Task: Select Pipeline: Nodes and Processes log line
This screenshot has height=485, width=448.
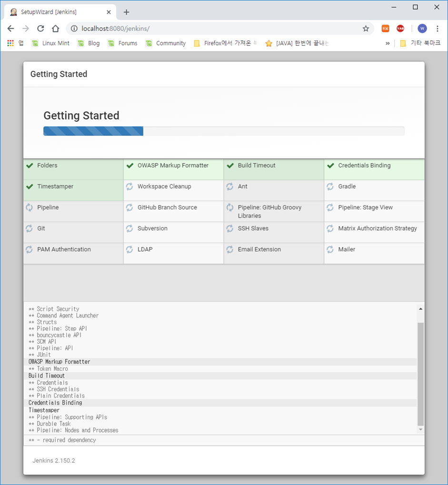Action: 73,430
